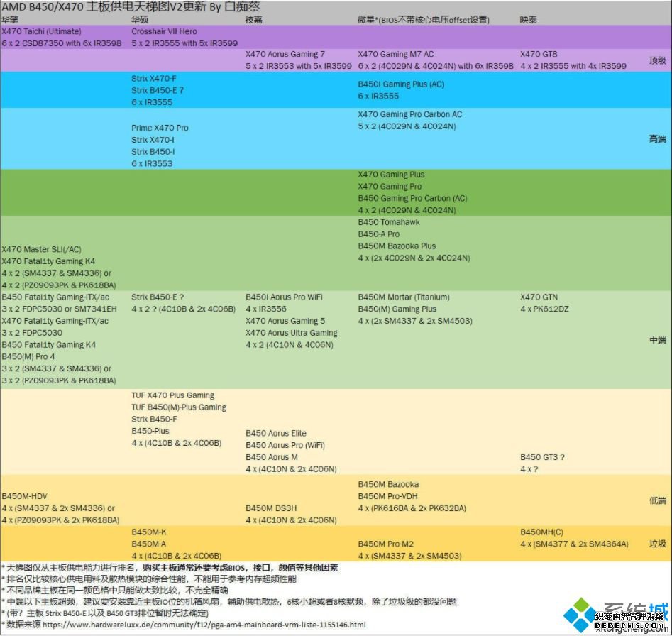The width and height of the screenshot is (672, 636).
Task: Click the 'B450I Gaming Plus (AC)' entry
Action: (401, 84)
